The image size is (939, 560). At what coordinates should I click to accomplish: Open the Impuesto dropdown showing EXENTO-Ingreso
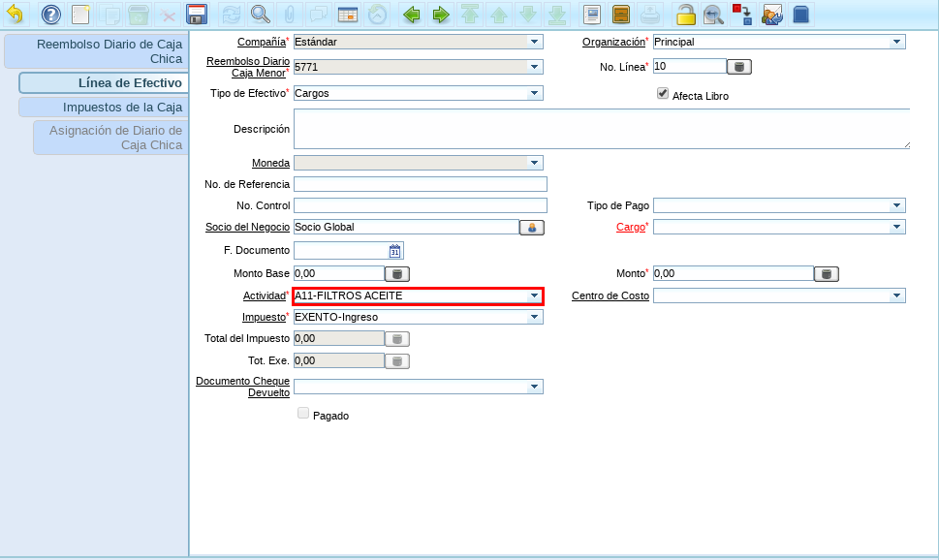click(x=534, y=318)
